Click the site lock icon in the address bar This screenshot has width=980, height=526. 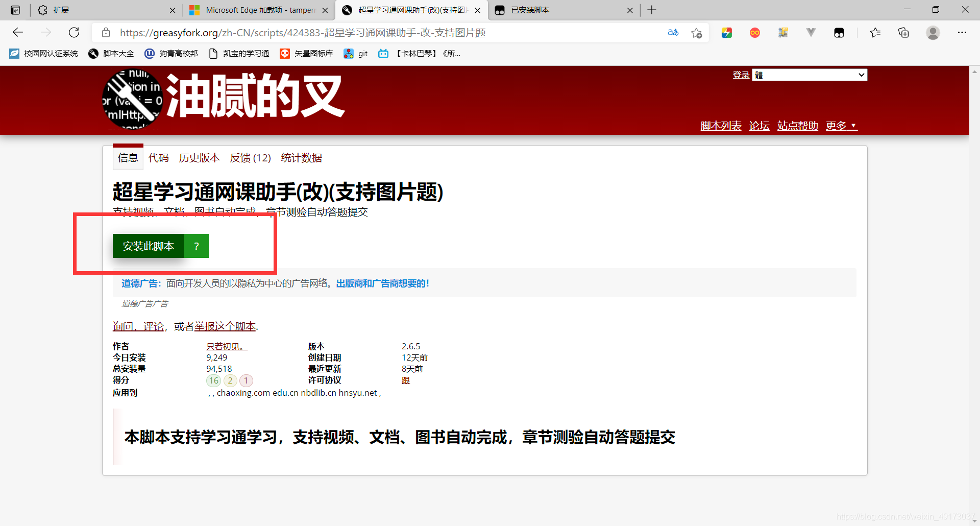pyautogui.click(x=106, y=33)
